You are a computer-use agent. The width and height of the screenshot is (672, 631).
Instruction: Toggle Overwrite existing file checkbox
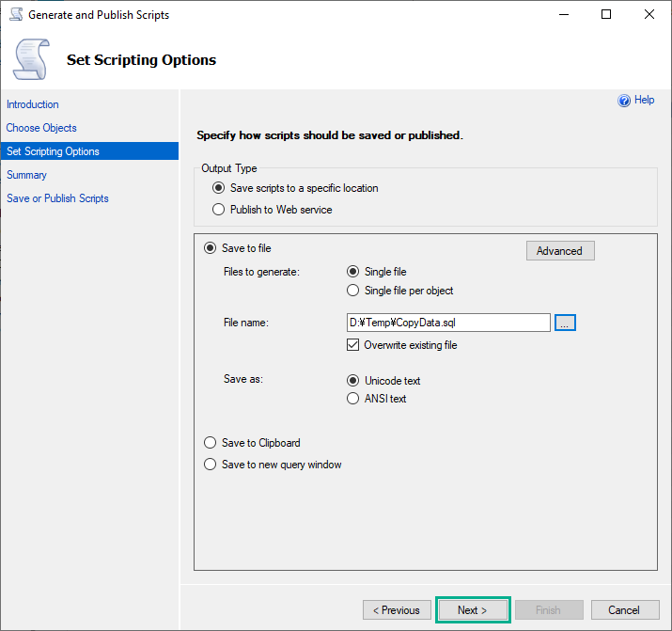pyautogui.click(x=353, y=345)
